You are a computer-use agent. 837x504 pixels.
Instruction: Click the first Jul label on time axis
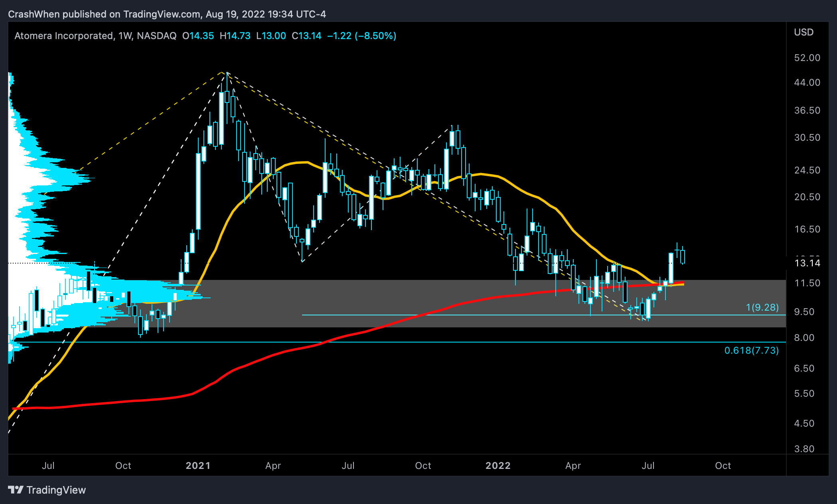pos(48,466)
